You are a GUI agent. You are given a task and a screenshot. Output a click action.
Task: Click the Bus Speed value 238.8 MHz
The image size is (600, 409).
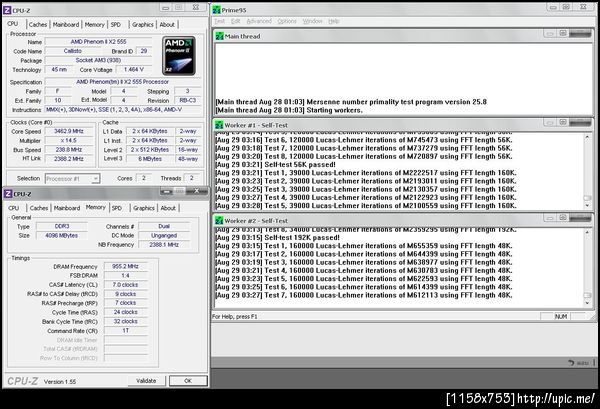tap(69, 150)
